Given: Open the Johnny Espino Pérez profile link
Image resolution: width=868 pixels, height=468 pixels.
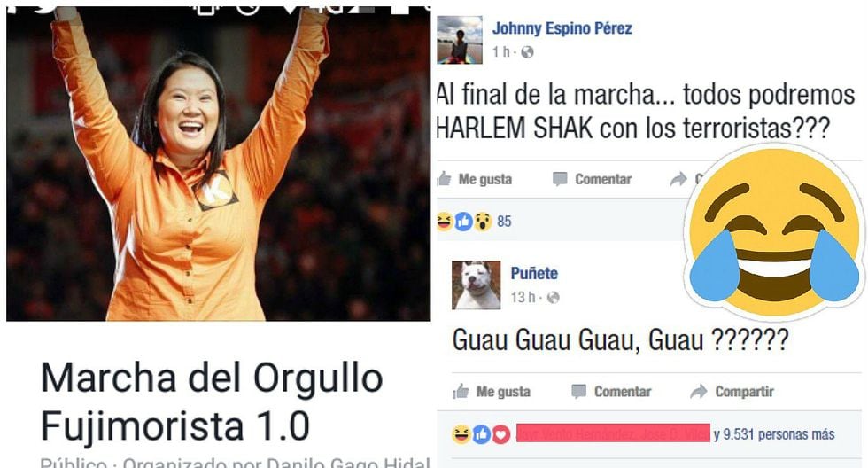Looking at the screenshot, I should (x=562, y=28).
